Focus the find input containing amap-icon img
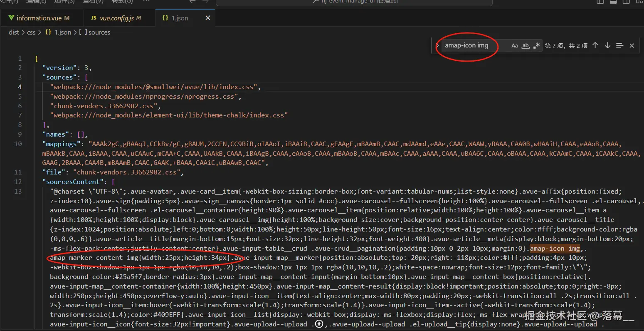Screen dimensions: 644x331 click(x=474, y=45)
